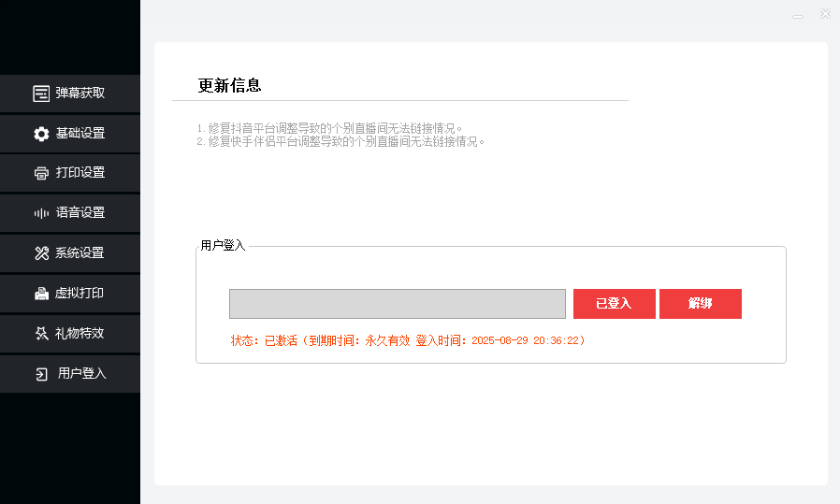Click the virtual printer icon beside 虚拟打印

click(x=41, y=294)
